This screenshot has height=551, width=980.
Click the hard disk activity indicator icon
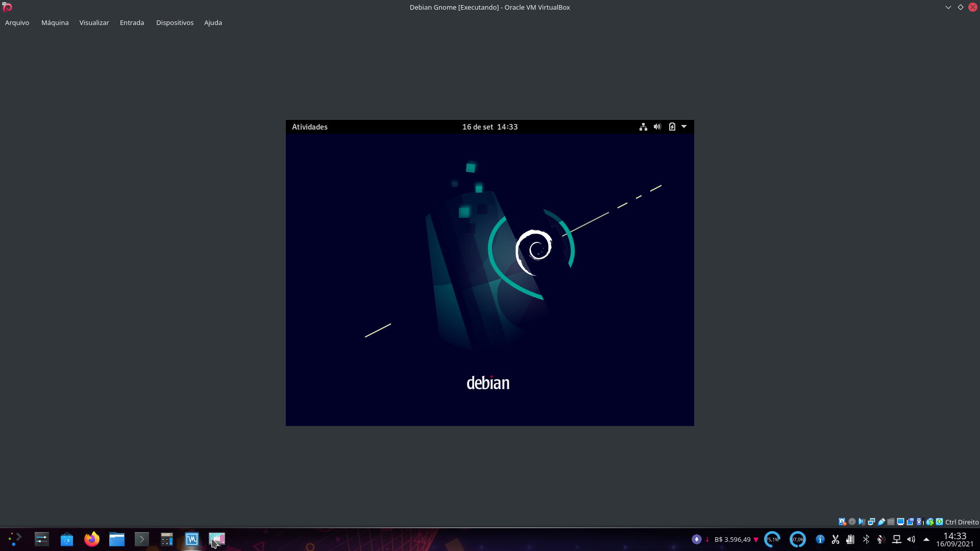842,522
